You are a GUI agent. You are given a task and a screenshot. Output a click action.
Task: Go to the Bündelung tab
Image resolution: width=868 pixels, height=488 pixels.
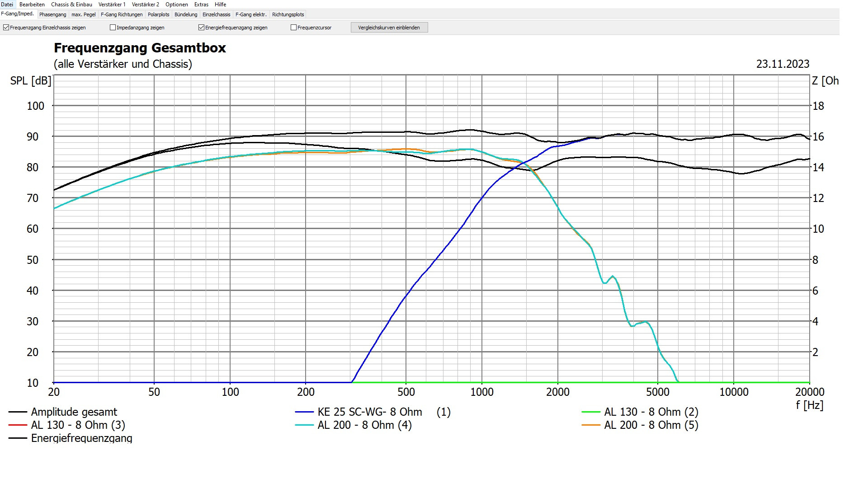pyautogui.click(x=186, y=14)
